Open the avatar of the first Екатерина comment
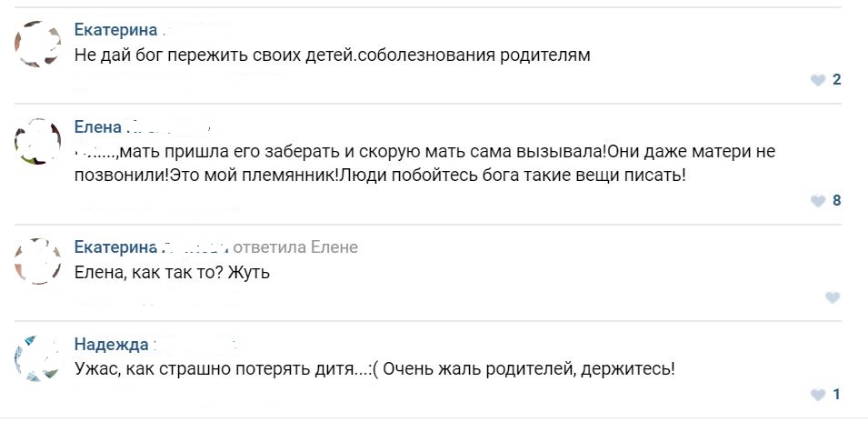Screen dimensions: 868x422 [38, 45]
